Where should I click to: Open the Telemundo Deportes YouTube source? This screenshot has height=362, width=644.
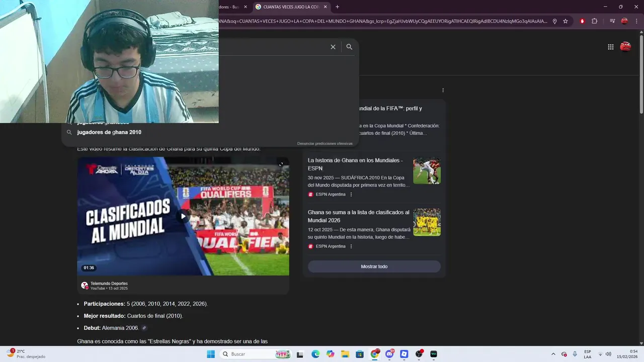(109, 286)
